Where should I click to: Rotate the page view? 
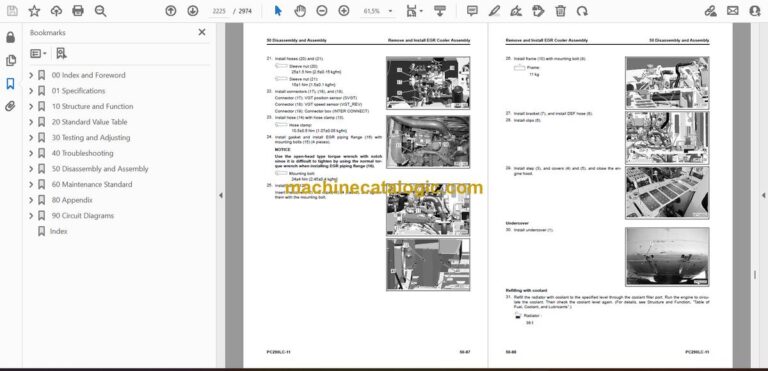(582, 11)
